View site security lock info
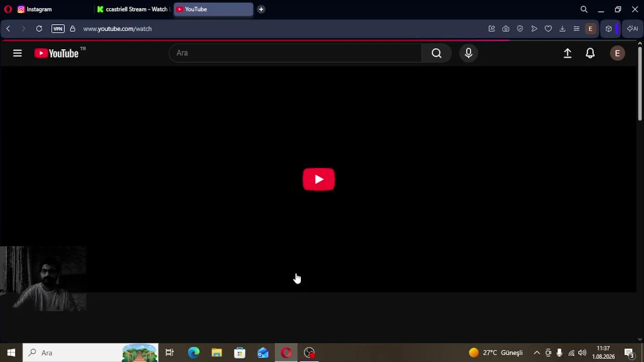 pos(72,29)
